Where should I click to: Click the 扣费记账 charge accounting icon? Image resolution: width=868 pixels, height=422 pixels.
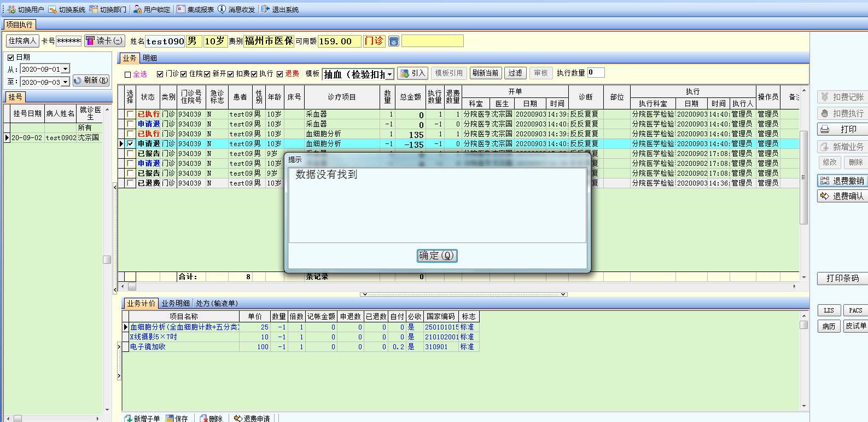[825, 97]
